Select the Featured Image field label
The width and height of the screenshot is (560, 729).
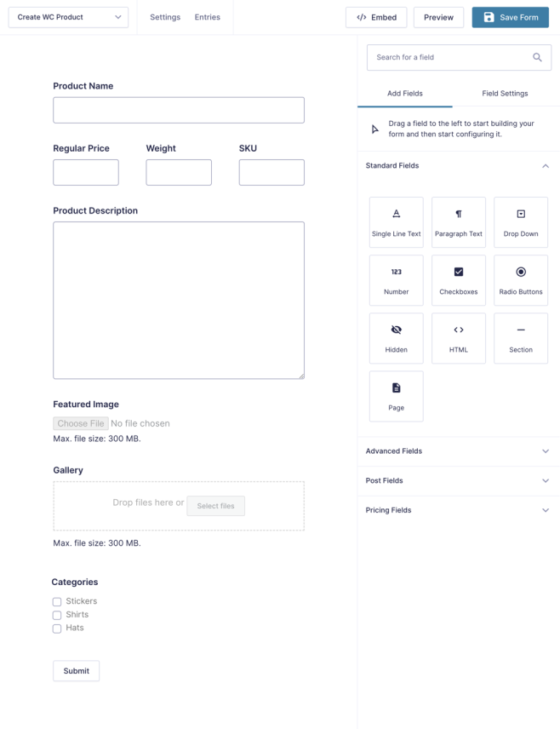86,405
